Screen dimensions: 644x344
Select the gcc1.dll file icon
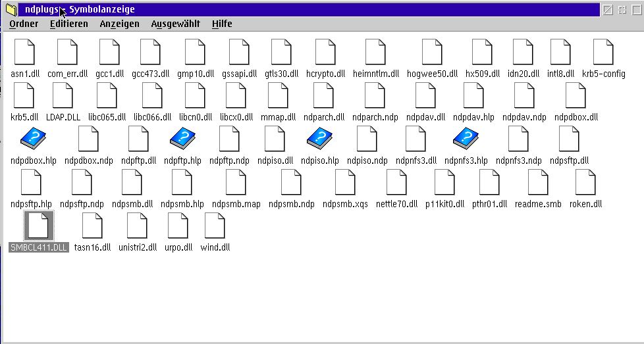point(109,52)
